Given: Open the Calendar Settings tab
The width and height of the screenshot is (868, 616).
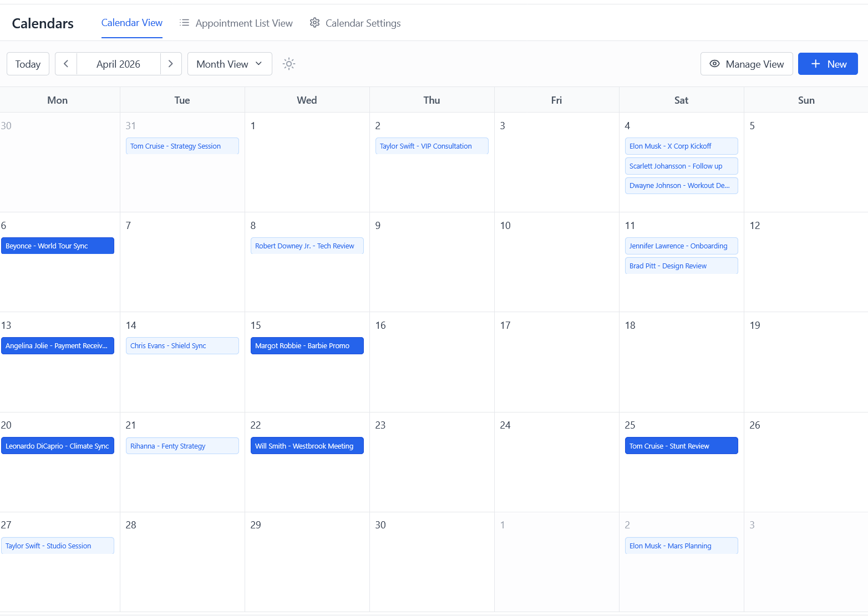Looking at the screenshot, I should click(x=355, y=23).
